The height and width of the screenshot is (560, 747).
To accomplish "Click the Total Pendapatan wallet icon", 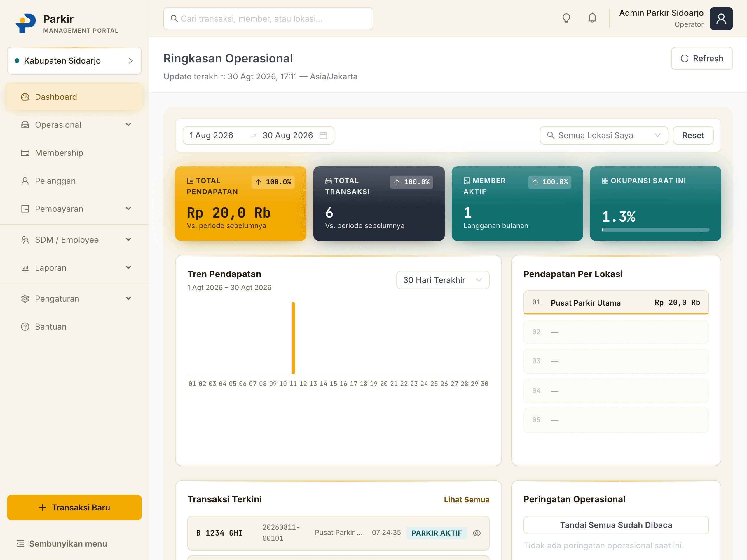I will tap(190, 181).
